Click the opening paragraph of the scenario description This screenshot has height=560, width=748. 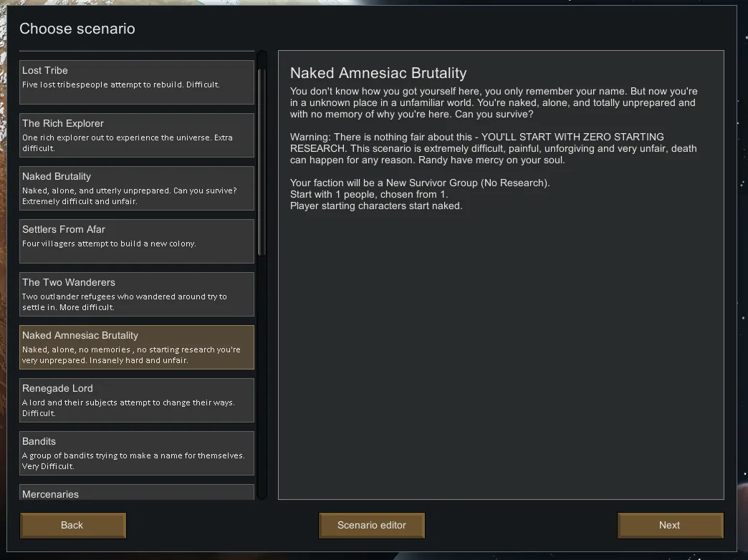tap(493, 102)
